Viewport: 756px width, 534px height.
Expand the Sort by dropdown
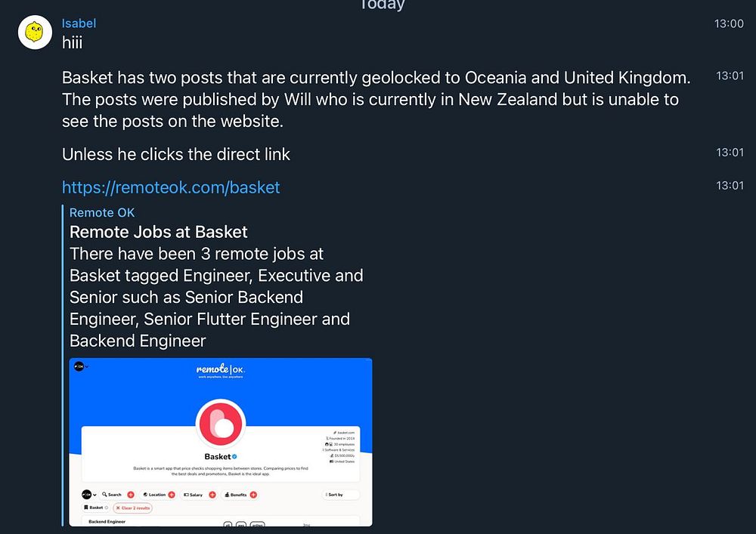pyautogui.click(x=339, y=495)
